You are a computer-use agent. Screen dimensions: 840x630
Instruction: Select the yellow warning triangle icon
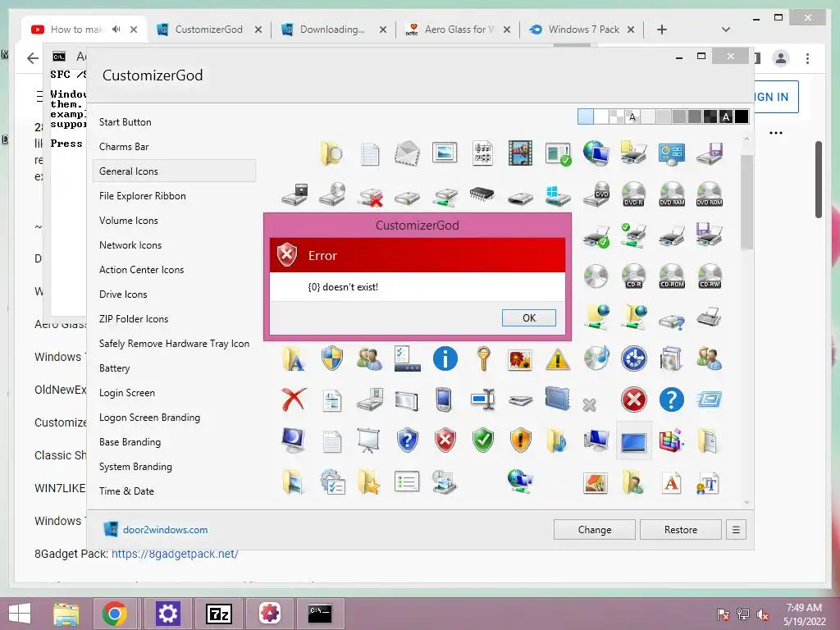(558, 359)
